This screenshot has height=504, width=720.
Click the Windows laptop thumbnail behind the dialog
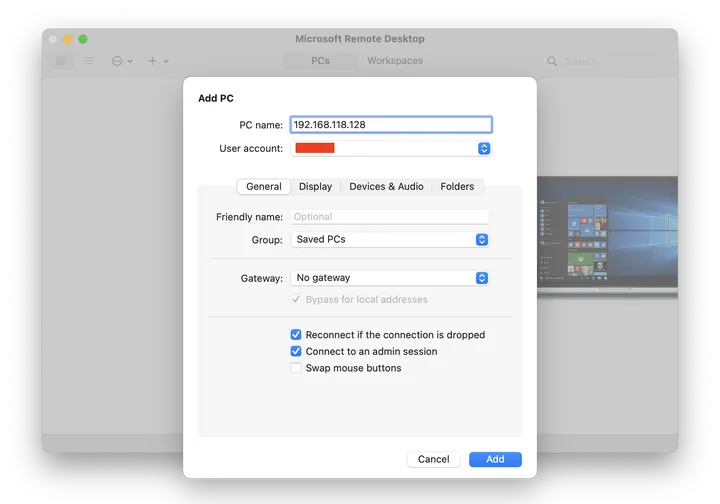[607, 236]
